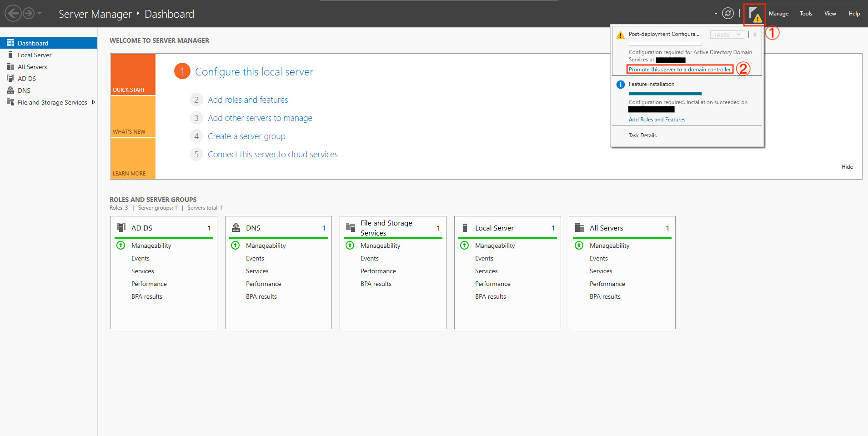868x436 pixels.
Task: Expand File and Storage Services arrow
Action: [93, 102]
